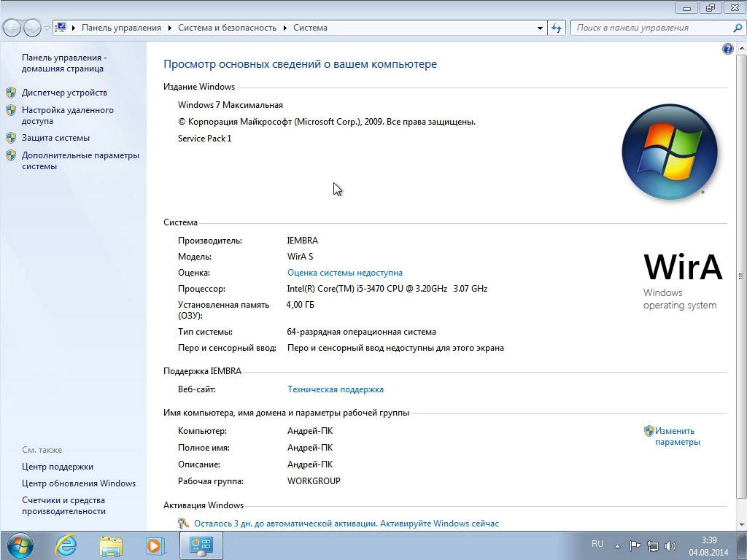Click the RU language indicator
747x560 pixels.
tap(597, 544)
